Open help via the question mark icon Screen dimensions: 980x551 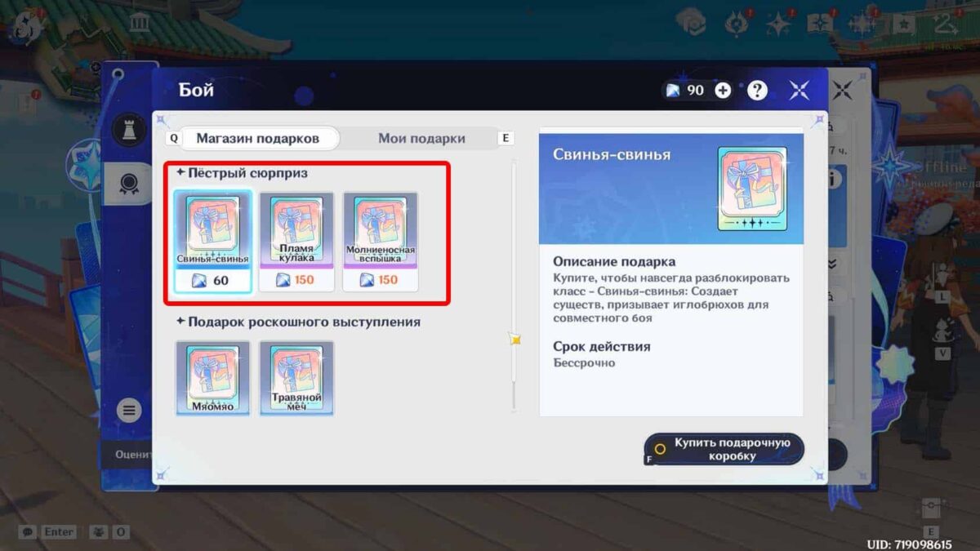pyautogui.click(x=757, y=91)
